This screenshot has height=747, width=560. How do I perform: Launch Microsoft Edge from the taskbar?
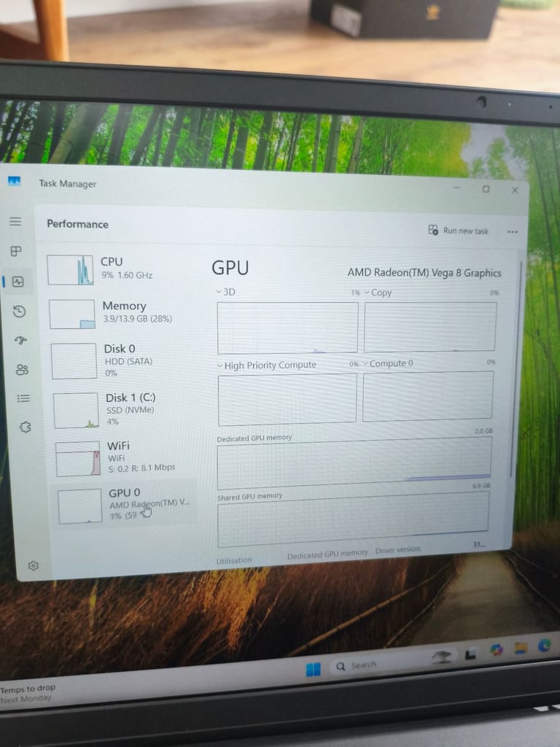(544, 646)
